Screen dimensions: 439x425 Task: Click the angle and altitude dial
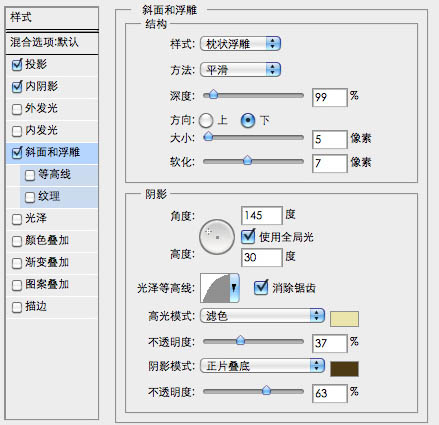(x=217, y=236)
